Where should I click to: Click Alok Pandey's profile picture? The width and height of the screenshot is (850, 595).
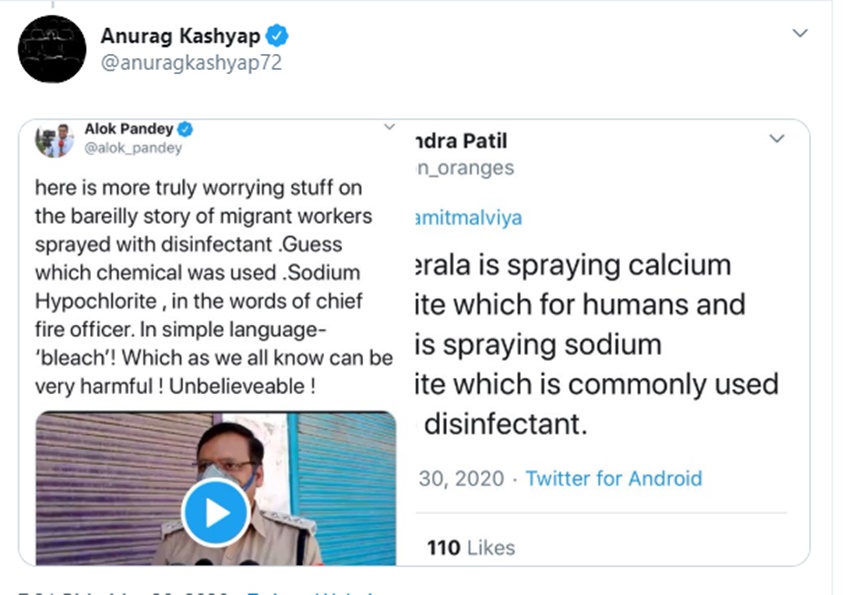pyautogui.click(x=55, y=140)
